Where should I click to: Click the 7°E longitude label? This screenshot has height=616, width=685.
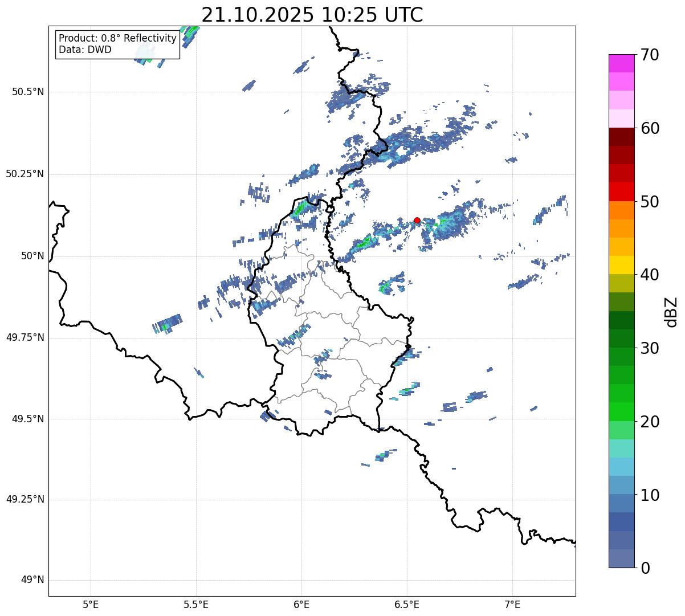[x=512, y=604]
